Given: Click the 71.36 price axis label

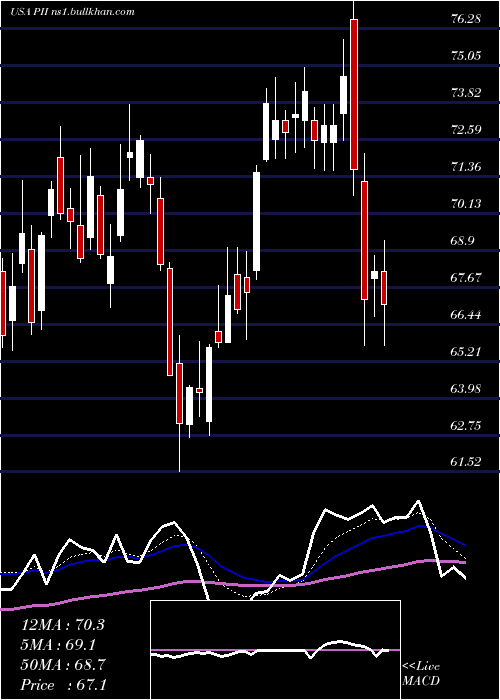Looking at the screenshot, I should coord(466,167).
